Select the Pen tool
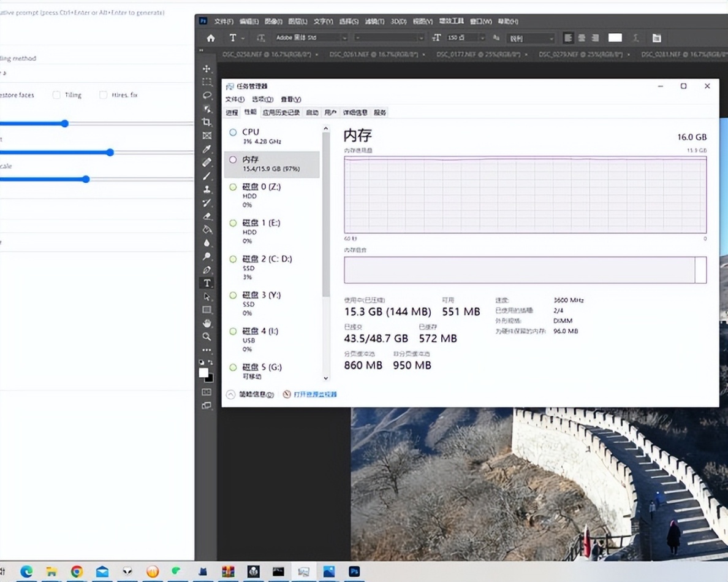Image resolution: width=728 pixels, height=582 pixels. coord(207,270)
